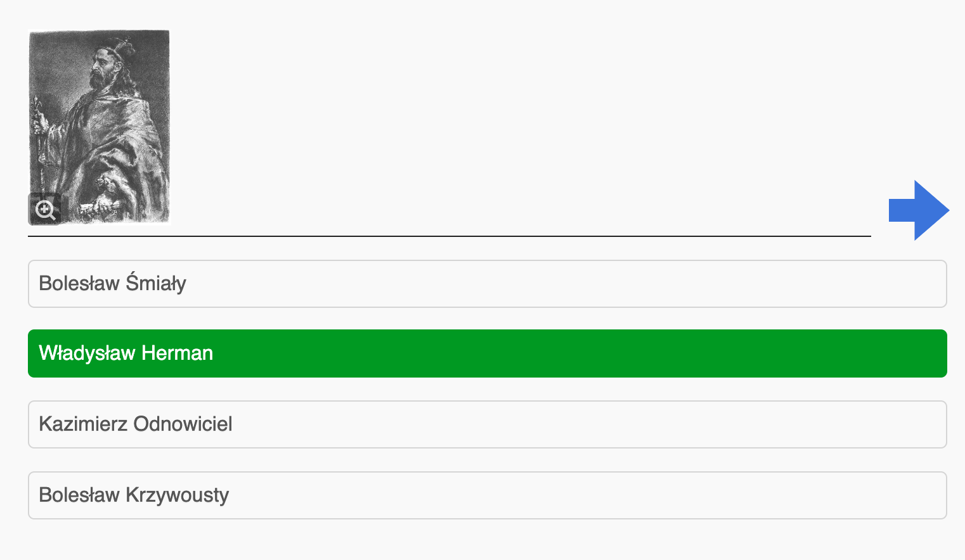Click the highlighted correct answer bar
Image resolution: width=965 pixels, height=560 pixels.
pos(487,353)
